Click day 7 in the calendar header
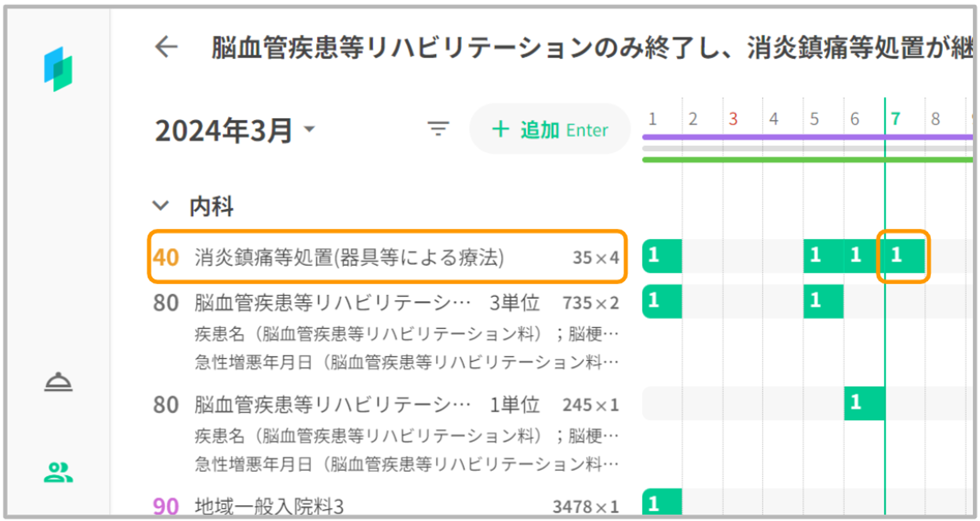The image size is (980, 521). tap(896, 119)
